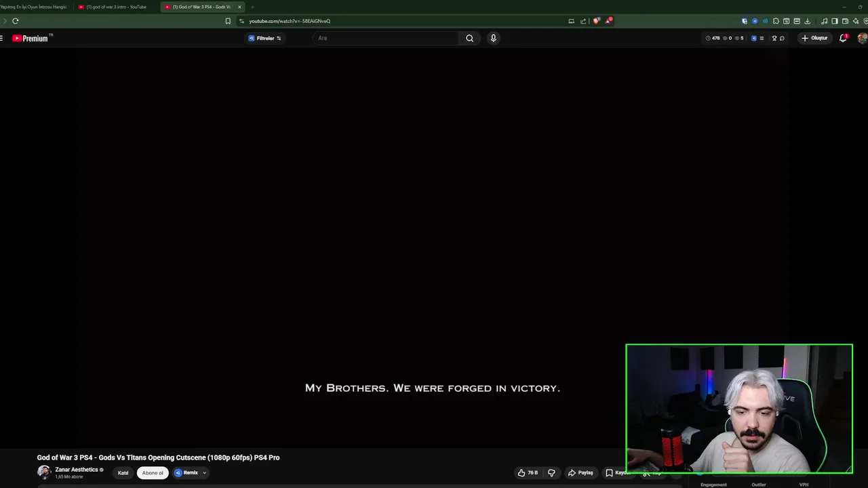Click the Katıl join button
The height and width of the screenshot is (488, 868).
123,473
